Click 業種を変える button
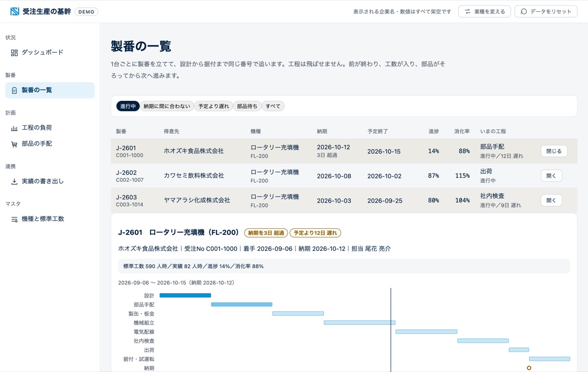The width and height of the screenshot is (588, 372). click(x=485, y=11)
